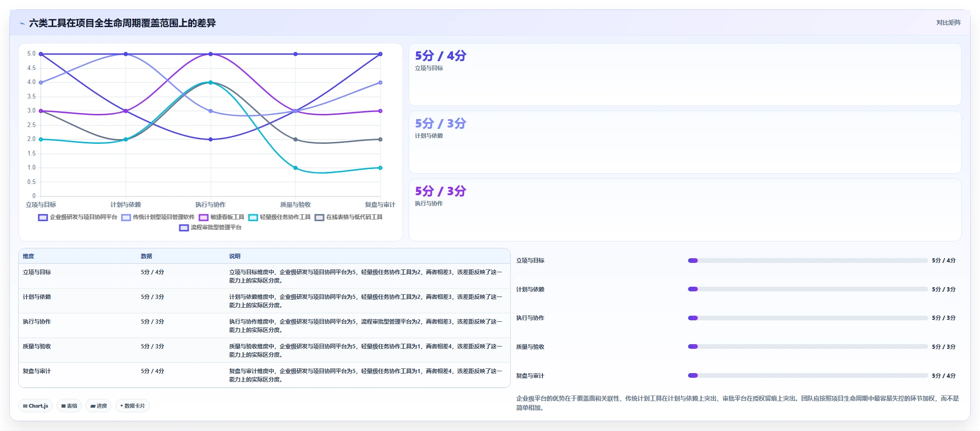Image resolution: width=980 pixels, height=431 pixels.
Task: Toggle 轻量级任务协作工具 legend series
Action: click(279, 217)
